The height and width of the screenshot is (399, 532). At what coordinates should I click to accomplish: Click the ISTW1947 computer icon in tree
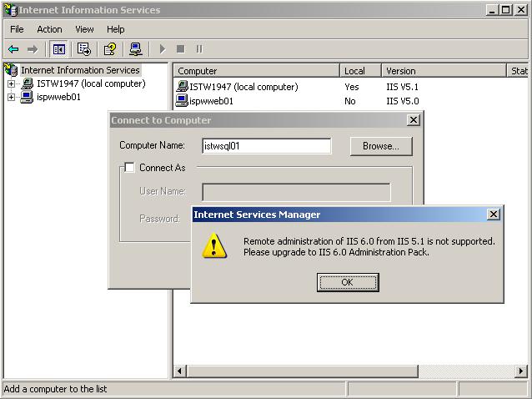click(28, 83)
